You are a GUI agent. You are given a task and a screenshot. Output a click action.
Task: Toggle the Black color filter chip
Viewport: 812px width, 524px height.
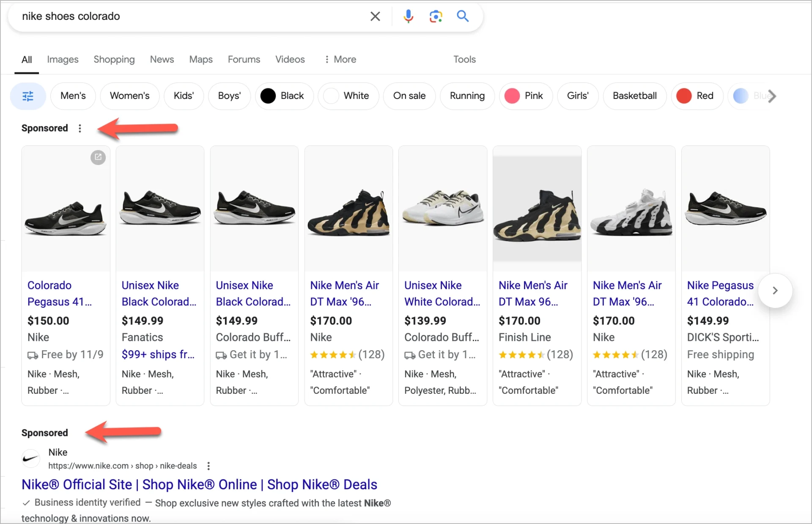click(x=284, y=96)
